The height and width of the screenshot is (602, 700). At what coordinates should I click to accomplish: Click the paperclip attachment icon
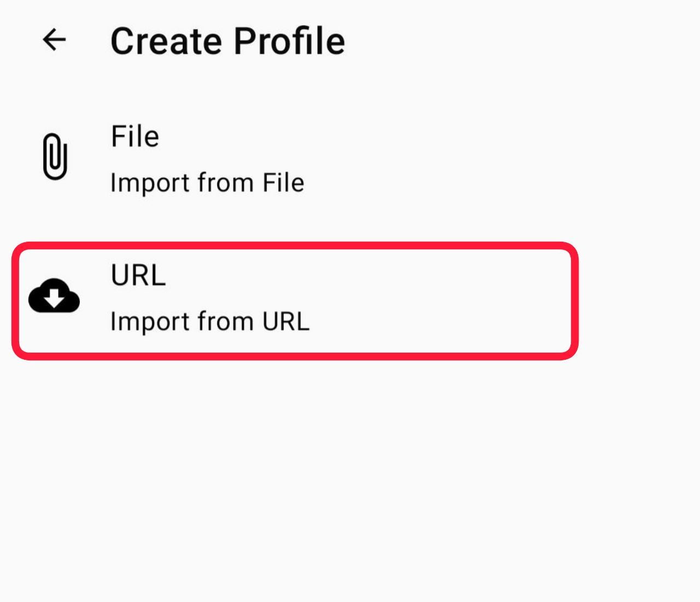pyautogui.click(x=55, y=156)
